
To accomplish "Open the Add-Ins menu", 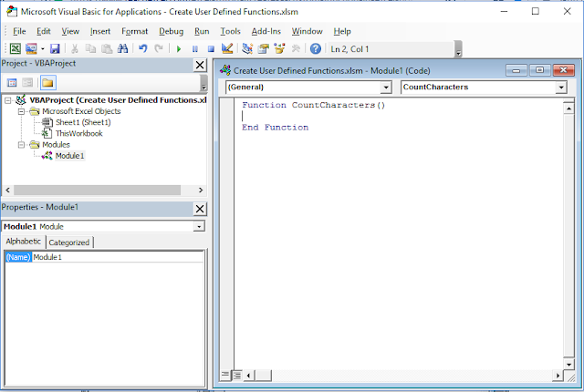I will point(266,31).
